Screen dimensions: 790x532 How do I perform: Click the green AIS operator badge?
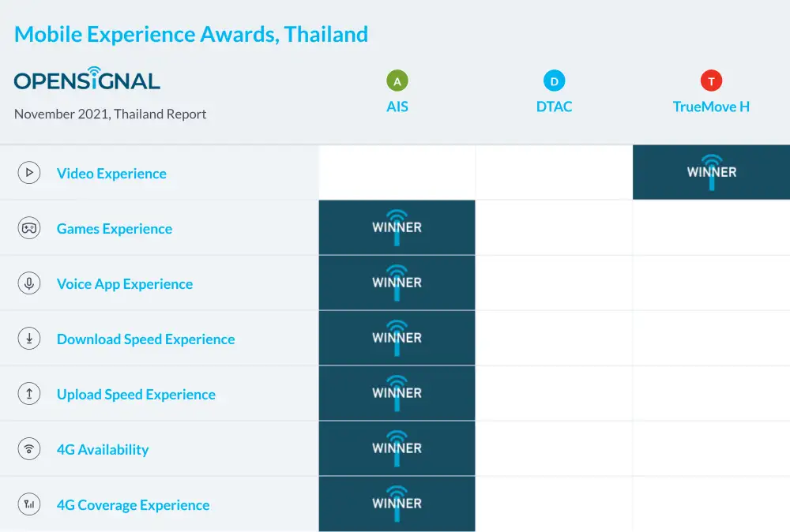397,81
